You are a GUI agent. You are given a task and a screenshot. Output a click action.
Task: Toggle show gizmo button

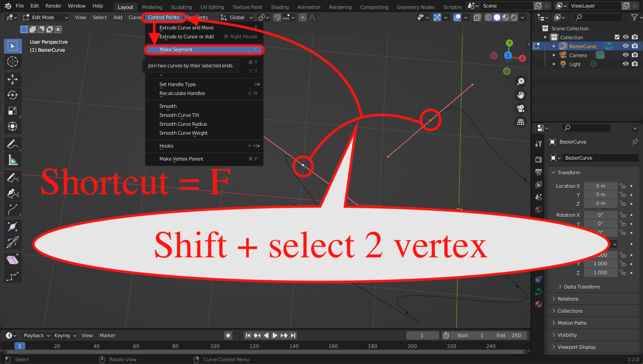pos(437,17)
